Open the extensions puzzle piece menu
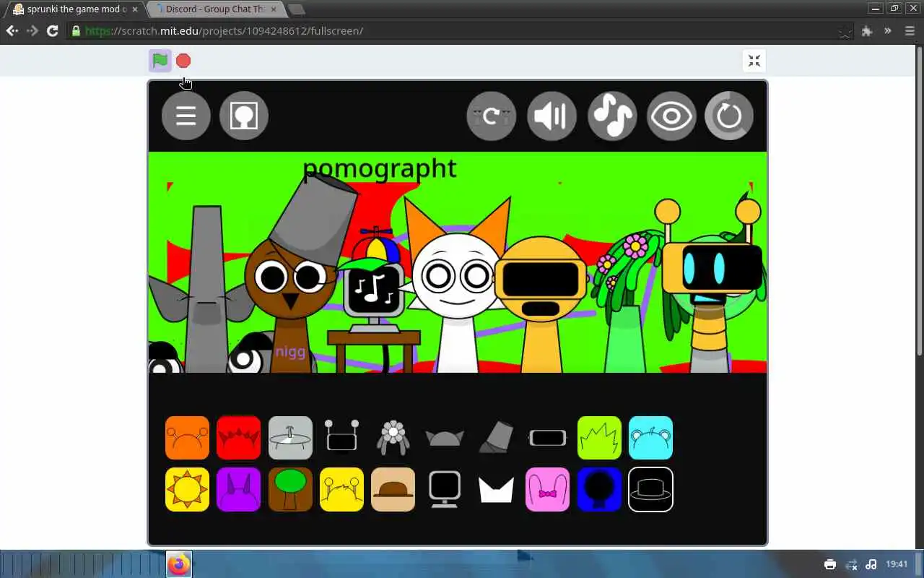The image size is (924, 578). (867, 31)
